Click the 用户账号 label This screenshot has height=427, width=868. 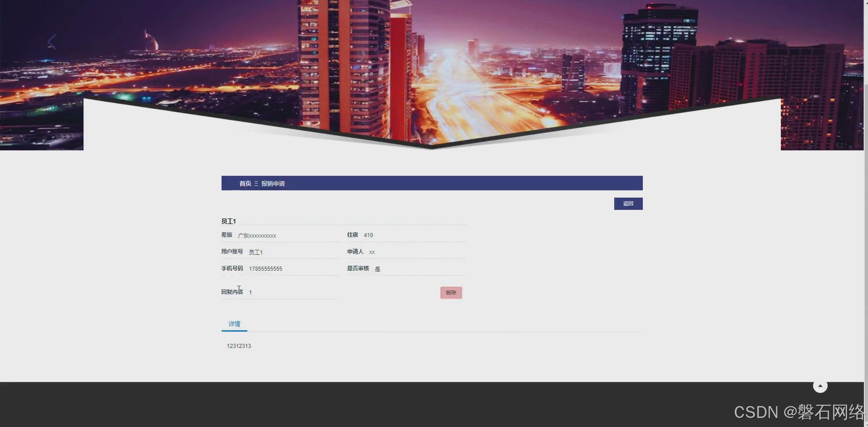(x=232, y=252)
